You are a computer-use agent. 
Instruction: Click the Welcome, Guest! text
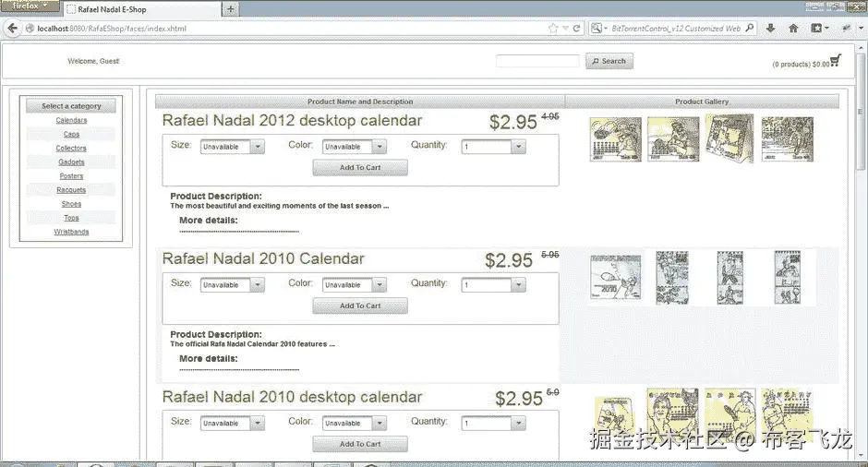click(x=93, y=62)
